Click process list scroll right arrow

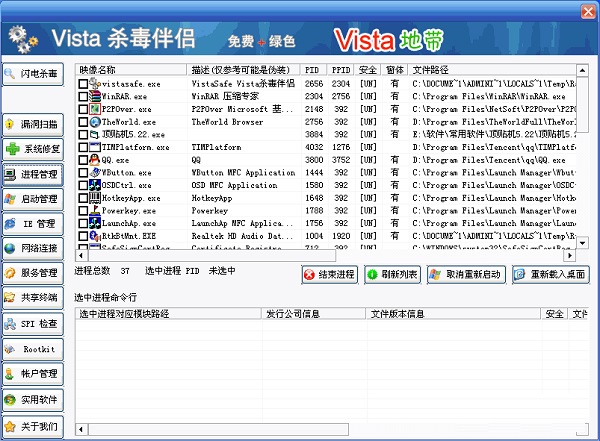tap(570, 255)
